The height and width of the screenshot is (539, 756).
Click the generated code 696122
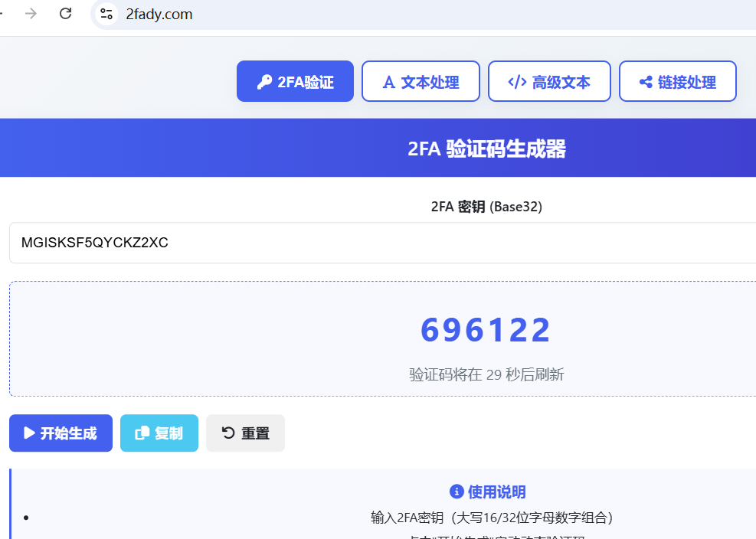(x=486, y=330)
